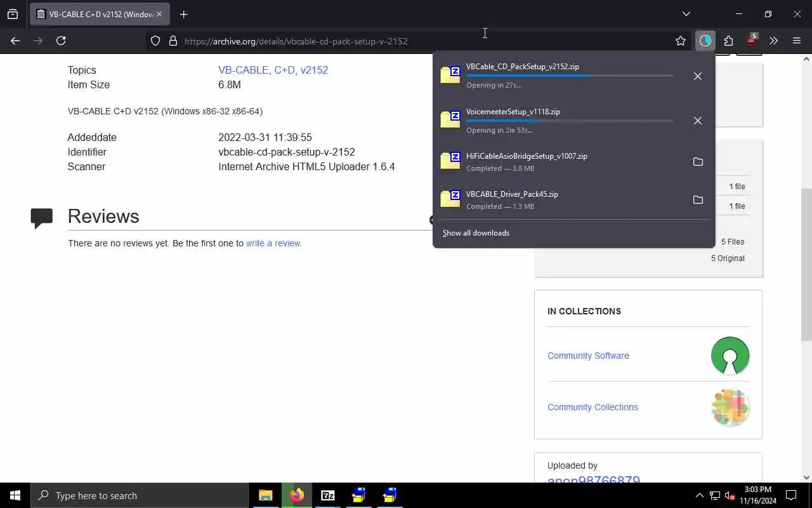Open the Community Collections link

593,407
